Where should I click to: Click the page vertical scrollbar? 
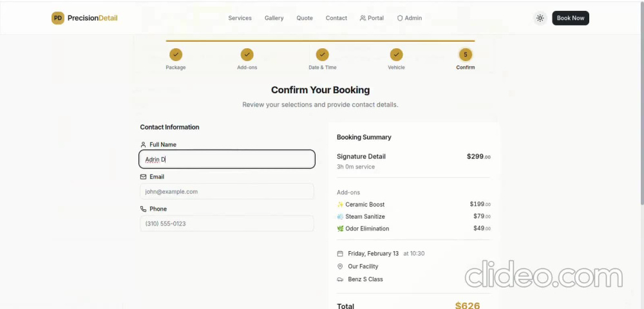coord(641,102)
